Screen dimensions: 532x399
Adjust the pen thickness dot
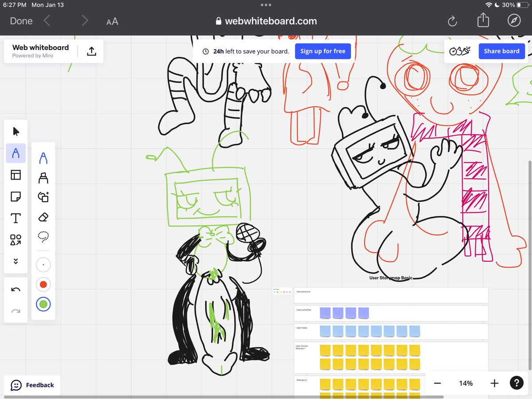pos(43,265)
